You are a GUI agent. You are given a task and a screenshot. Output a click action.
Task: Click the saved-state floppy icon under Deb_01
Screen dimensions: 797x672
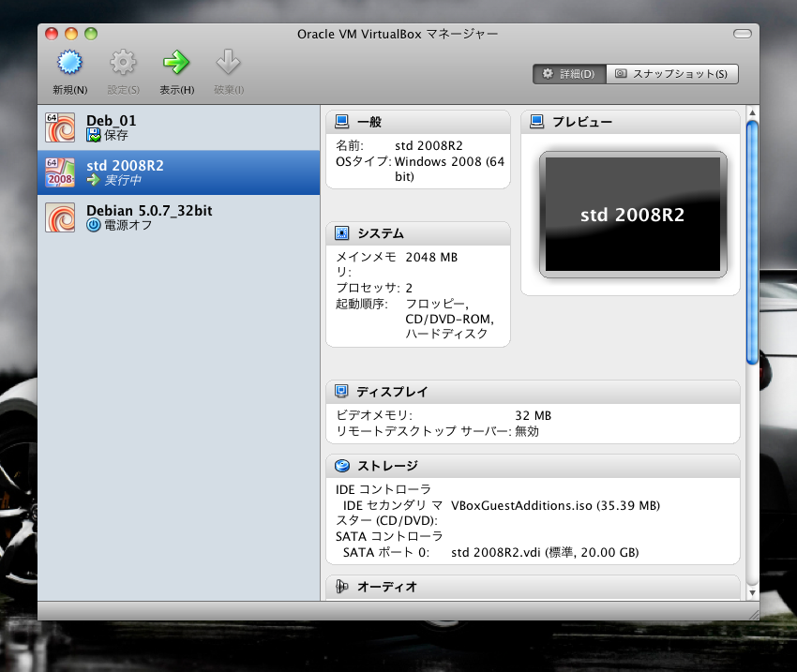[94, 135]
